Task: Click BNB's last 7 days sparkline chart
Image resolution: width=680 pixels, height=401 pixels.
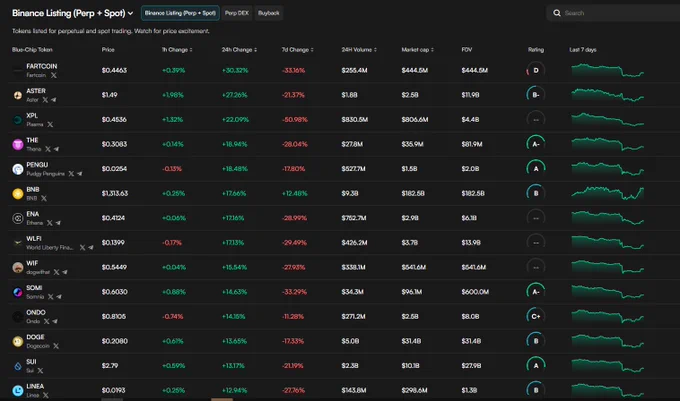Action: 608,193
